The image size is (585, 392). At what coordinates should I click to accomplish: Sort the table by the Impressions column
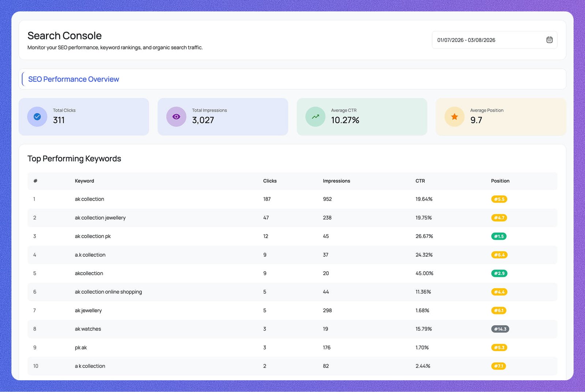click(x=336, y=181)
